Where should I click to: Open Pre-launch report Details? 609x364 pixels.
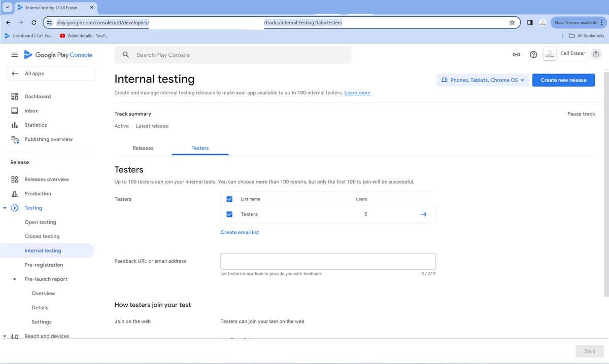click(40, 307)
